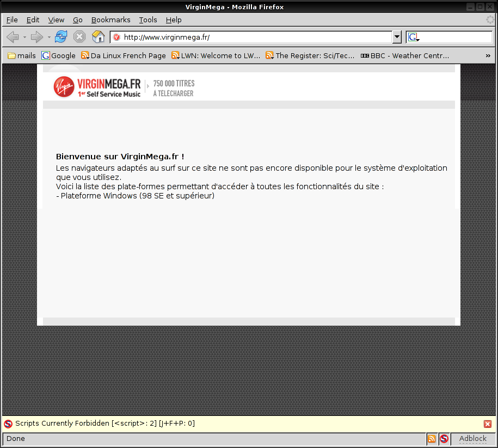Show more bookmarks with the chevron
This screenshot has height=448, width=498.
pos(488,56)
